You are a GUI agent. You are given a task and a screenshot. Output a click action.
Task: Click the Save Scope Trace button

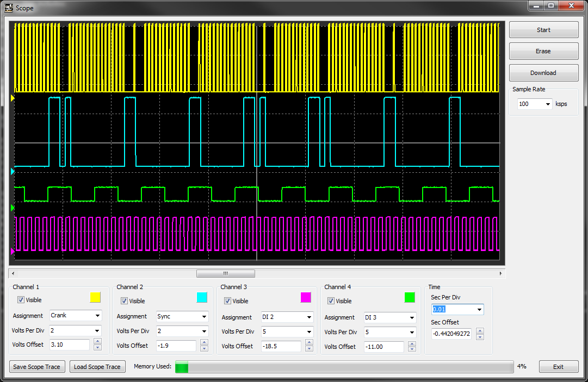click(37, 367)
